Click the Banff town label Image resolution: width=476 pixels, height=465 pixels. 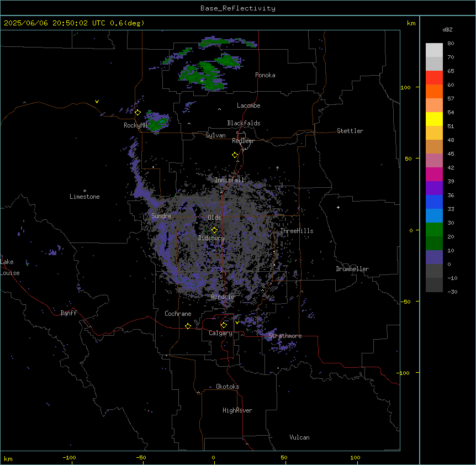coord(68,313)
